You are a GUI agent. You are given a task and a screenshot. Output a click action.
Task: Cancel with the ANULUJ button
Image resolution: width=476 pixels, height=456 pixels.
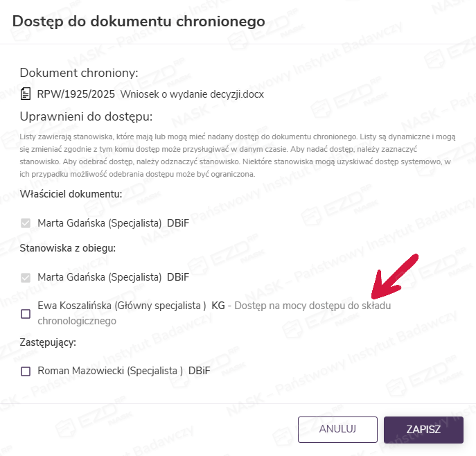pyautogui.click(x=337, y=429)
